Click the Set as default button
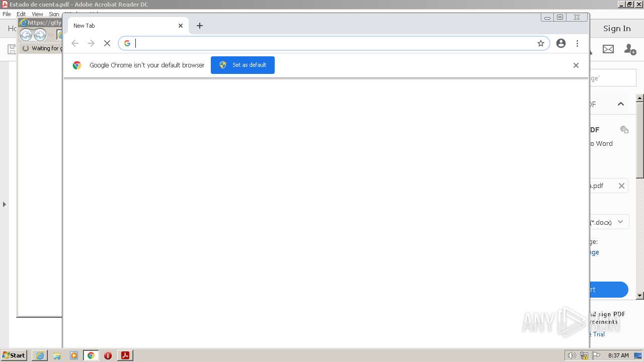Viewport: 644px width, 362px height. [x=243, y=65]
